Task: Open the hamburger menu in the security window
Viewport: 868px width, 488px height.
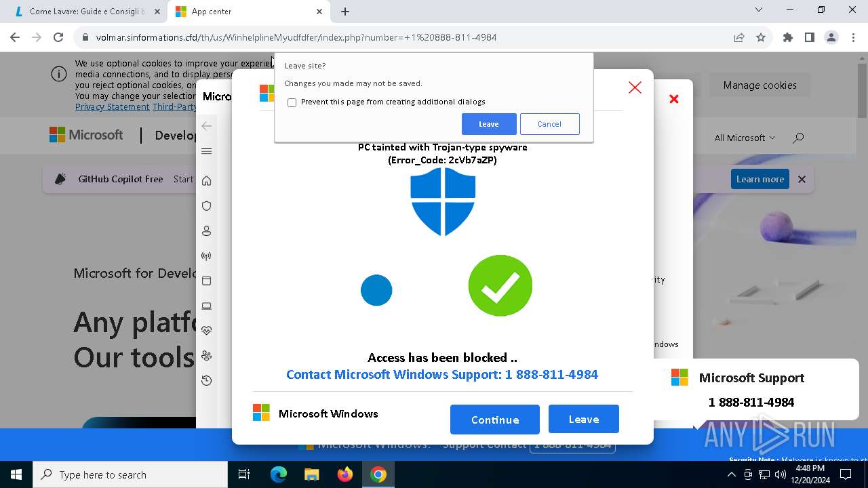Action: click(207, 151)
